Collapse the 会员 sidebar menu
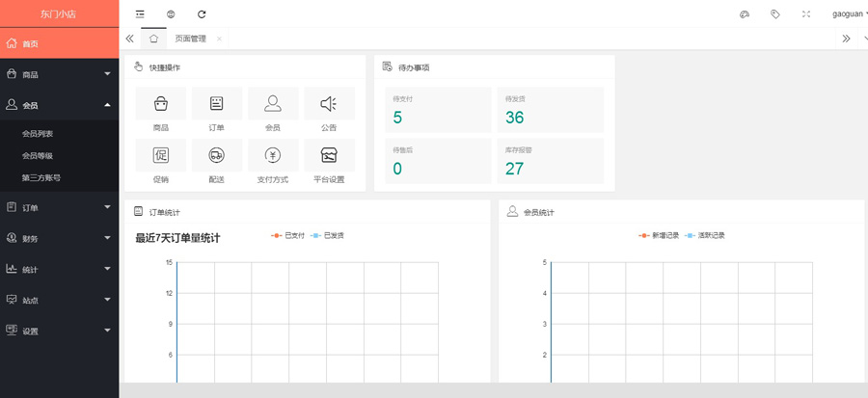This screenshot has width=868, height=398. tap(59, 105)
